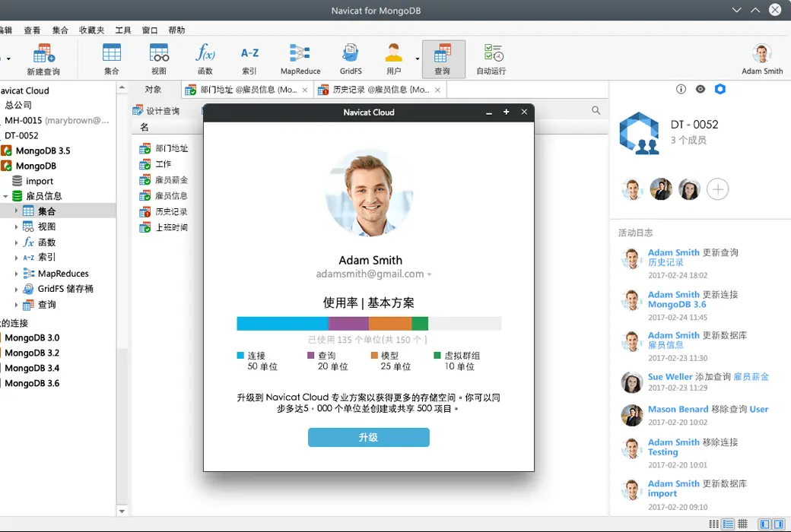
Task: Open the Automation toolbar icon
Action: (491, 59)
